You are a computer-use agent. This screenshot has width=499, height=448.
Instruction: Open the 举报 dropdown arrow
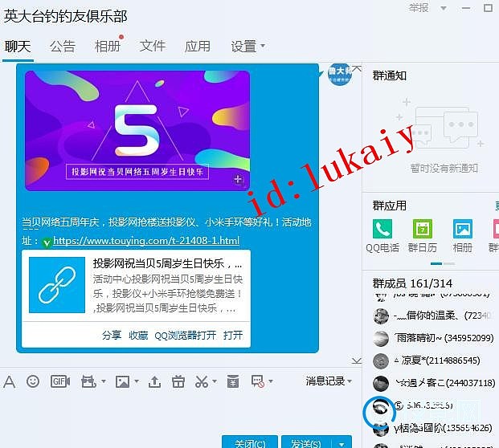point(444,8)
